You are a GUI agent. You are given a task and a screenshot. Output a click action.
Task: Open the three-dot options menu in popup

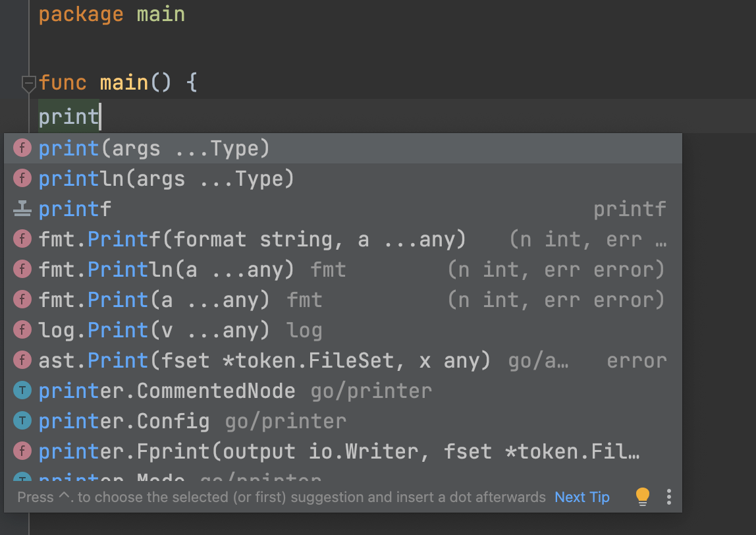pyautogui.click(x=668, y=497)
